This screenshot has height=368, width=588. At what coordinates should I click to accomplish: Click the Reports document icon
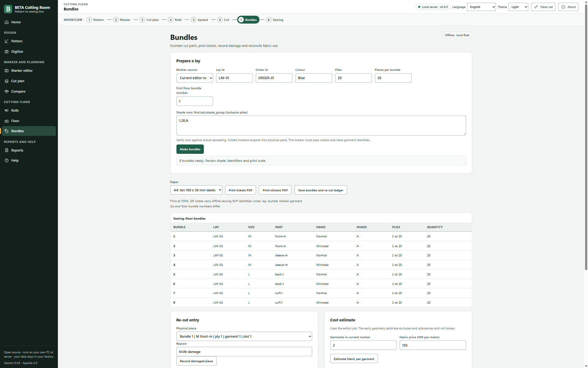(x=6, y=150)
